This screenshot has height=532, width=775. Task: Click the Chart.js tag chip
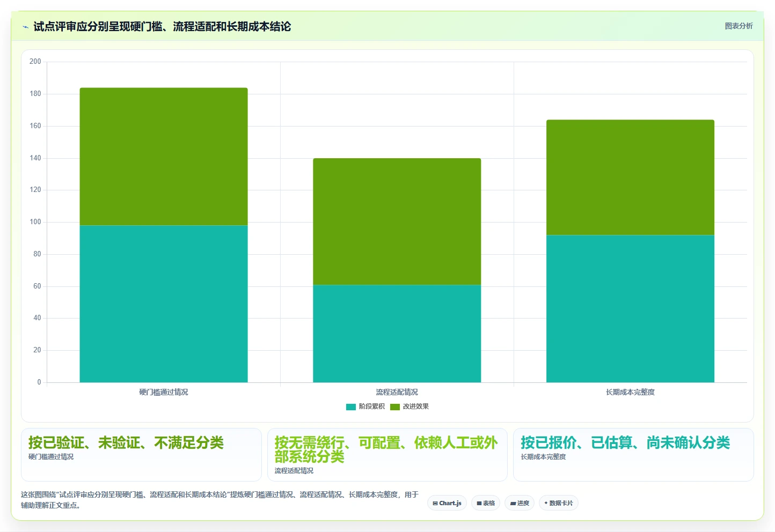[x=447, y=503]
